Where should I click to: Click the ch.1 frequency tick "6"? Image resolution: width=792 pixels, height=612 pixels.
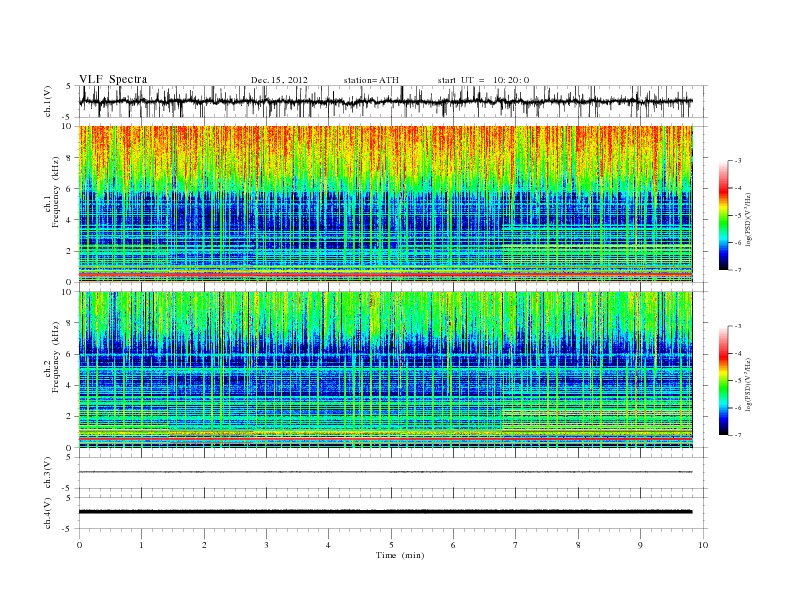[x=69, y=189]
